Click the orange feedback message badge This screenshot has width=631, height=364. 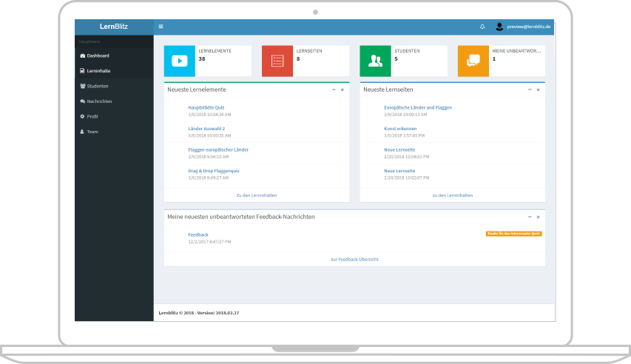click(513, 234)
